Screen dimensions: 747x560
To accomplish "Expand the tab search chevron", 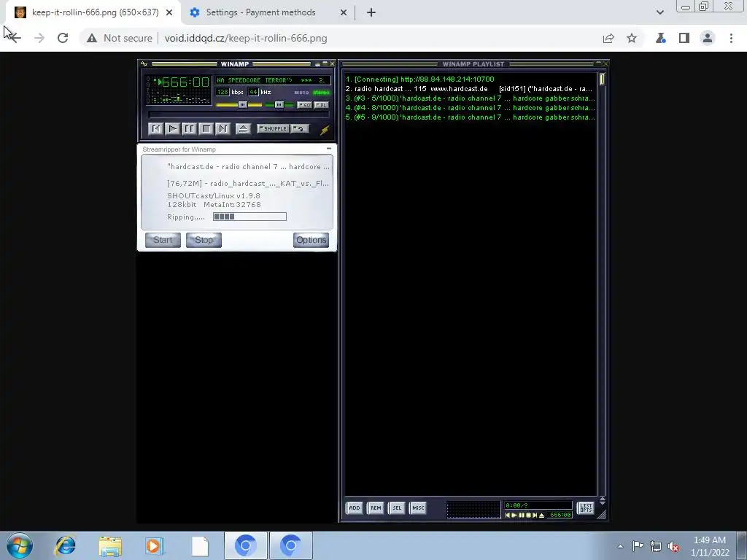I will click(659, 12).
